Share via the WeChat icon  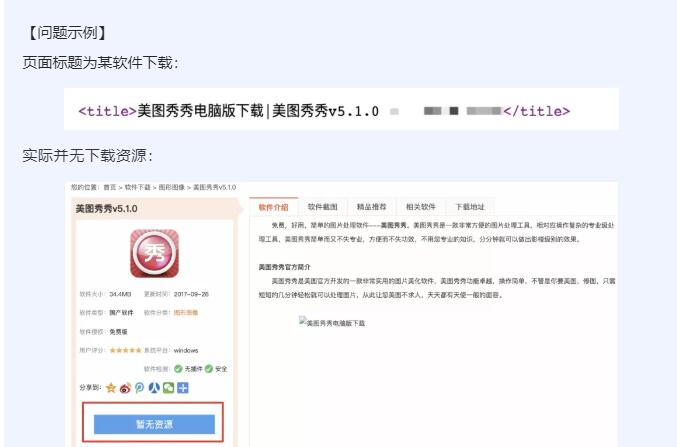pos(168,388)
